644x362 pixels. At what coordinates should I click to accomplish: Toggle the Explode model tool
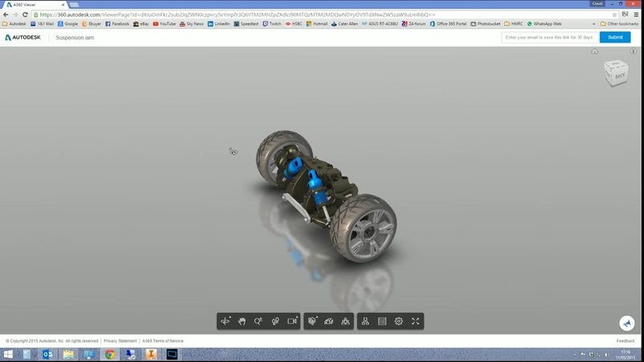(x=345, y=321)
